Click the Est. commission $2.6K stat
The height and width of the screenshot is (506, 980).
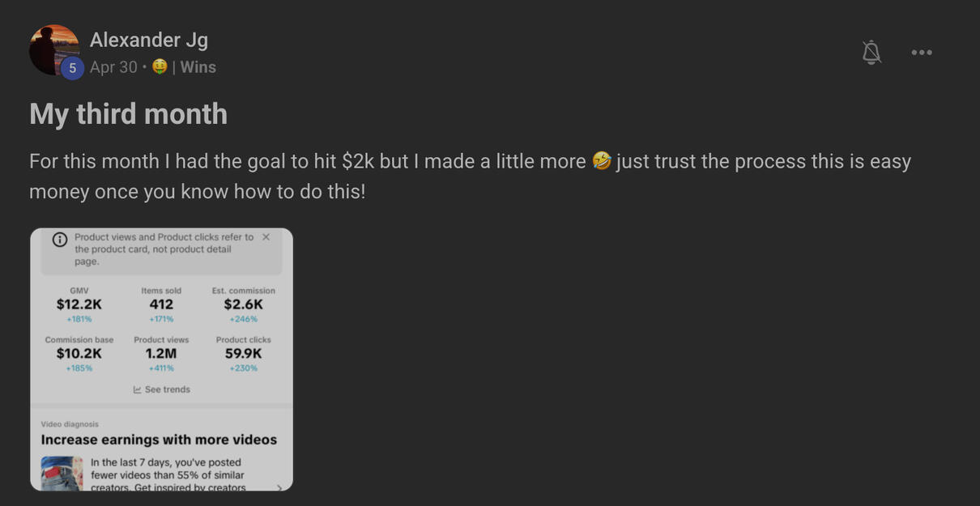[x=243, y=304]
